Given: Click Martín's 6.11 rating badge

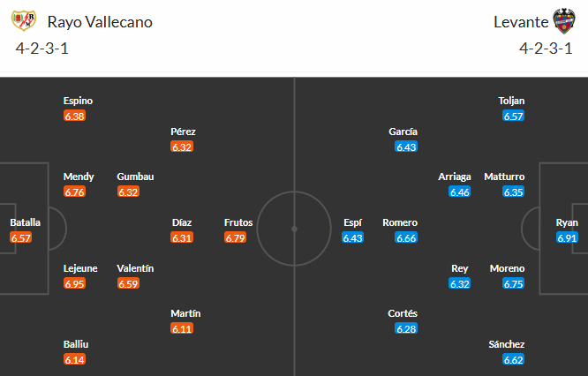Looking at the screenshot, I should point(182,328).
